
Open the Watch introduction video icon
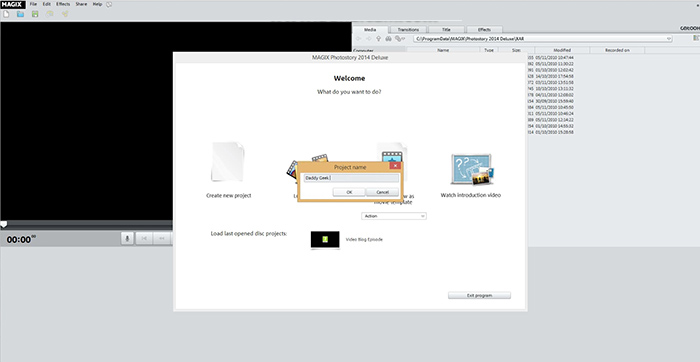(x=472, y=170)
